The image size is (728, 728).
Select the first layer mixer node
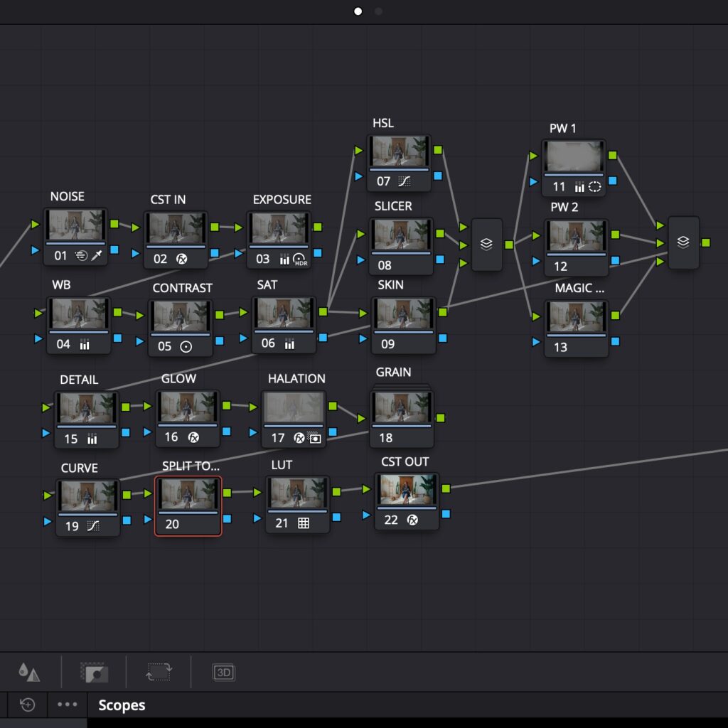(x=486, y=244)
